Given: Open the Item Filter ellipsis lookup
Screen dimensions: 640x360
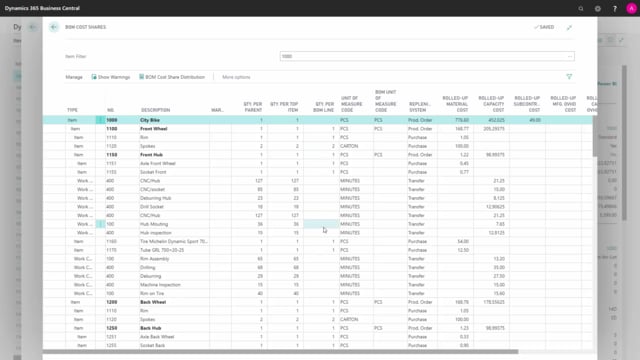Looking at the screenshot, I should pyautogui.click(x=570, y=56).
